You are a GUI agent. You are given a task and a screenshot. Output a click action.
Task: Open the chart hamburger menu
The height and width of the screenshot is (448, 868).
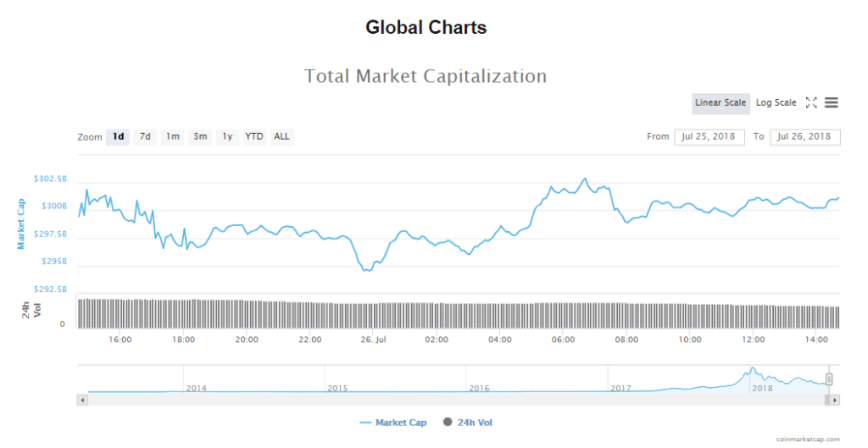[x=832, y=102]
